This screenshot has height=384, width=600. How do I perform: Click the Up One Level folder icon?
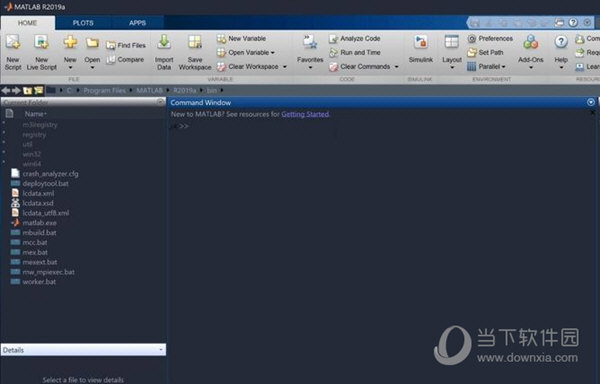tap(28, 90)
